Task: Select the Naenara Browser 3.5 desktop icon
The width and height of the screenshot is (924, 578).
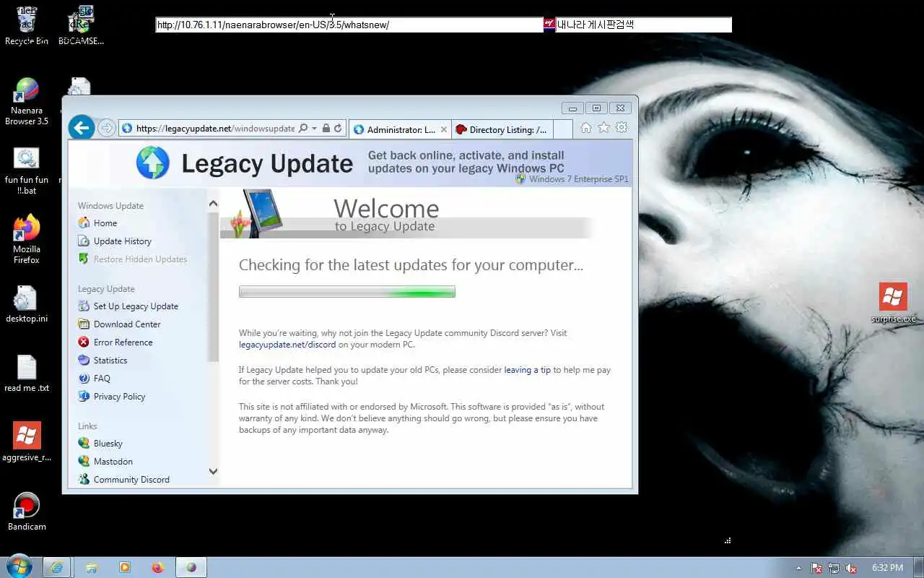Action: (27, 103)
